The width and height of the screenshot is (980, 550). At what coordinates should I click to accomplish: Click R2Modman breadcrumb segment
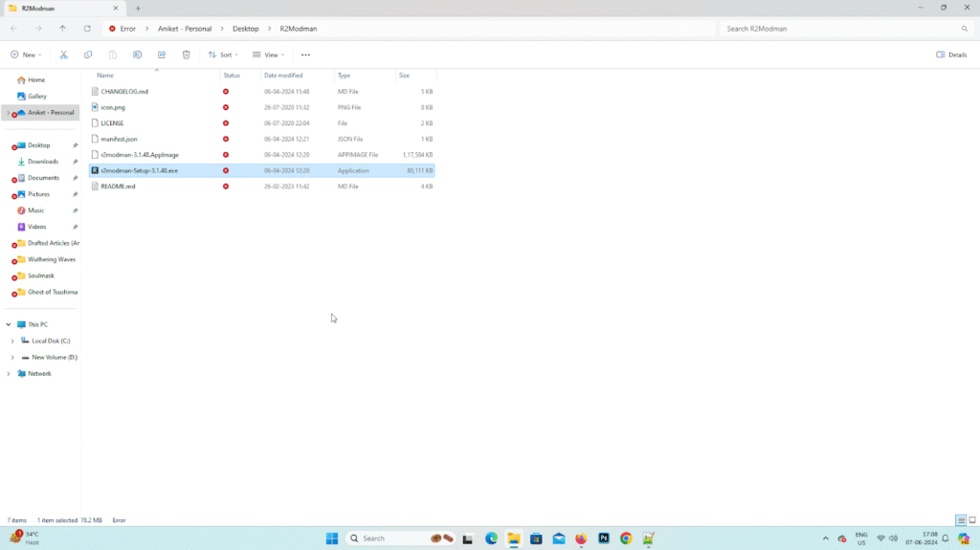299,29
